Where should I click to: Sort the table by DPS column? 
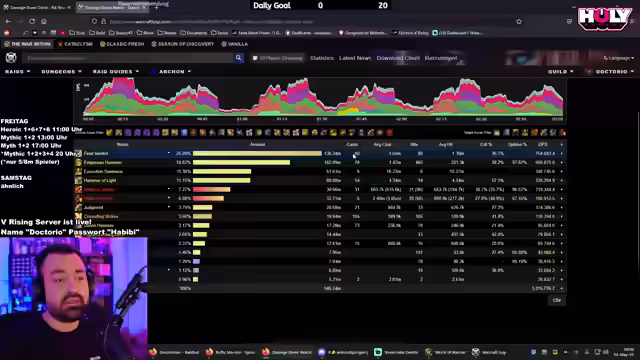point(542,144)
